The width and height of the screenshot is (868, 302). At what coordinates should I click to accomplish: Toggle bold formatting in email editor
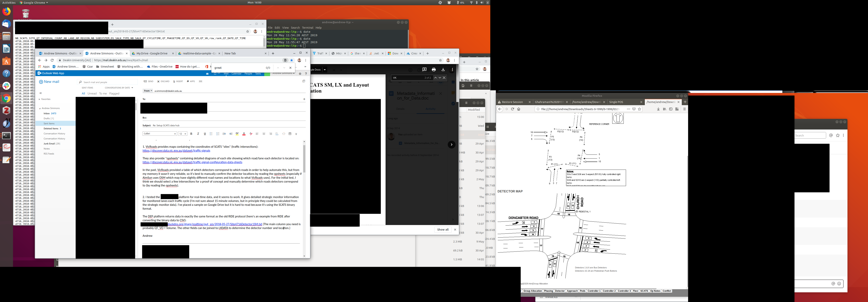(x=191, y=134)
